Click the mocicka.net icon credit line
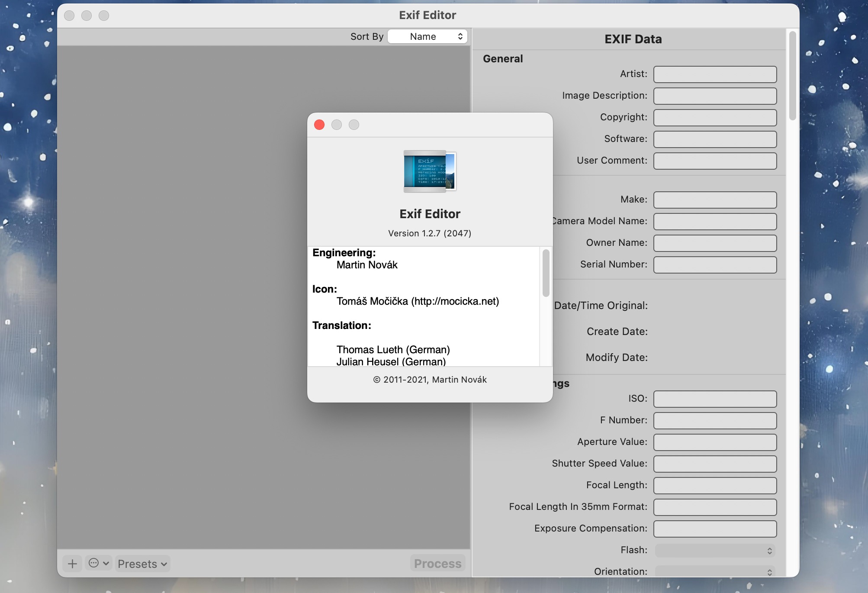868x593 pixels. point(418,301)
